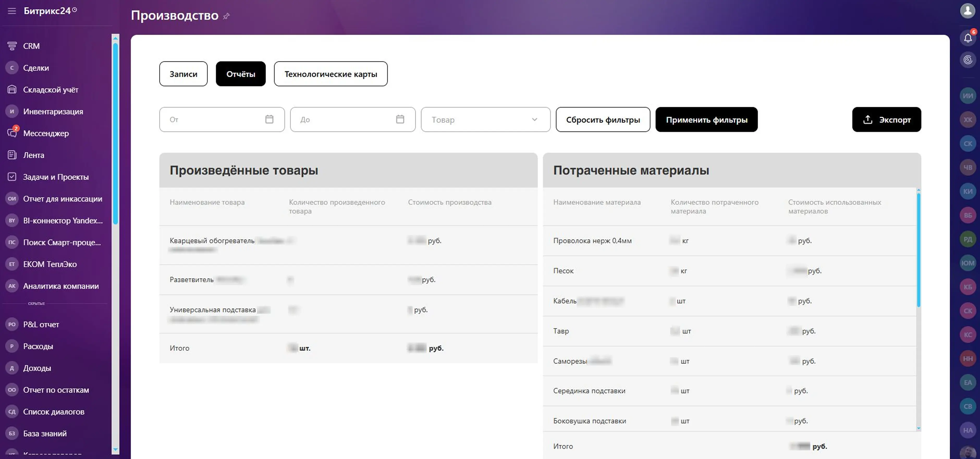Switch to Записи tab

pyautogui.click(x=183, y=74)
